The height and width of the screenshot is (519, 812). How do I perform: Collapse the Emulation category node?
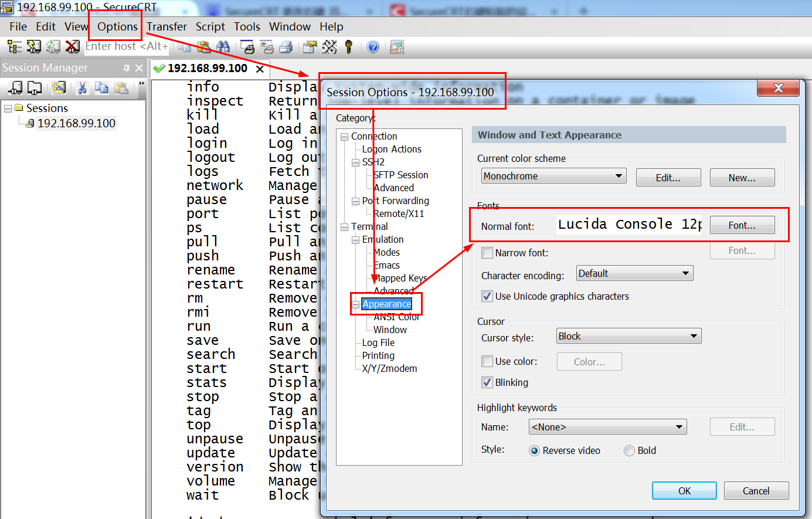[x=355, y=240]
